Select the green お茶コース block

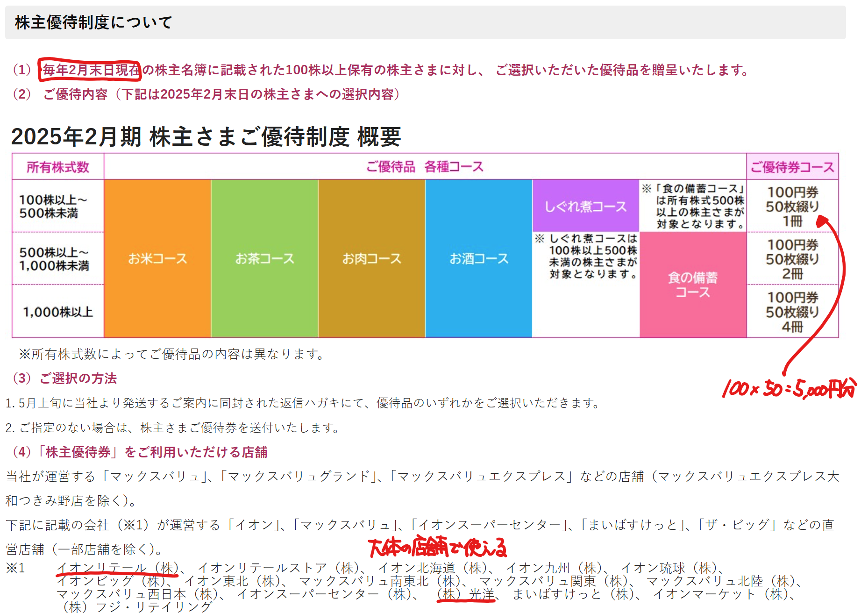(264, 258)
